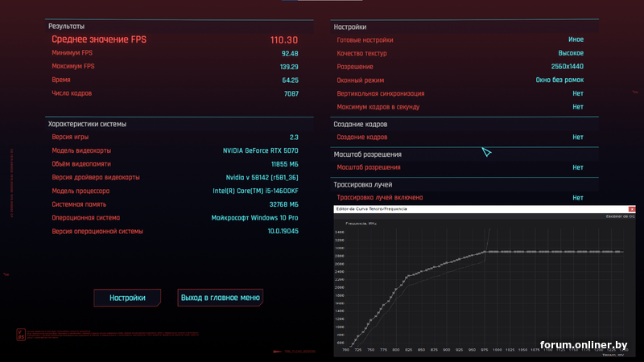Toggle the Создание кадров setting value
Viewport: 644px width, 362px height.
click(x=577, y=138)
